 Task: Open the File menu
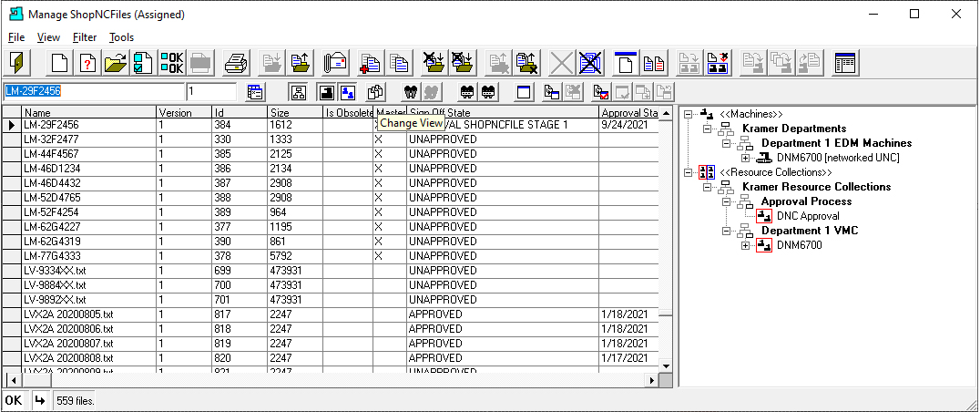(16, 37)
